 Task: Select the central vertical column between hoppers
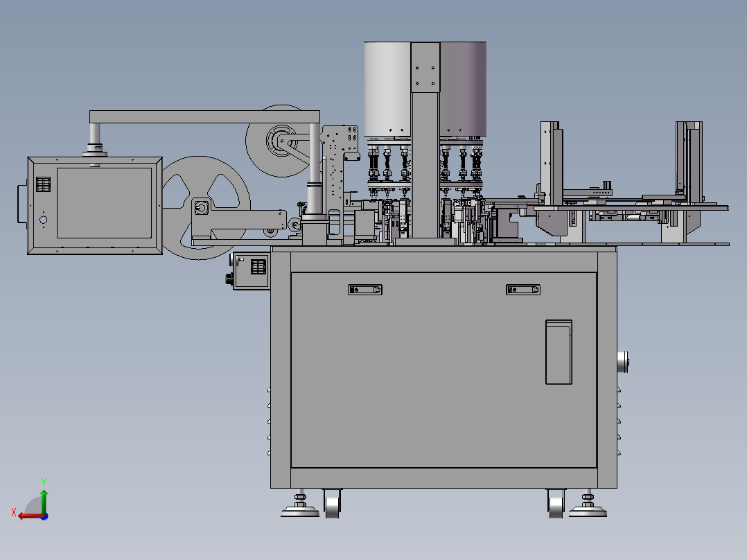(425, 141)
